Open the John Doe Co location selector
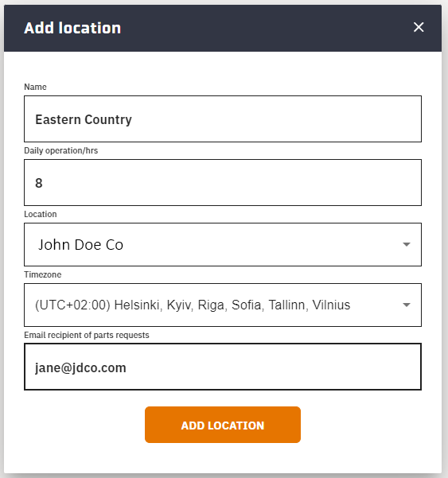 [223, 244]
